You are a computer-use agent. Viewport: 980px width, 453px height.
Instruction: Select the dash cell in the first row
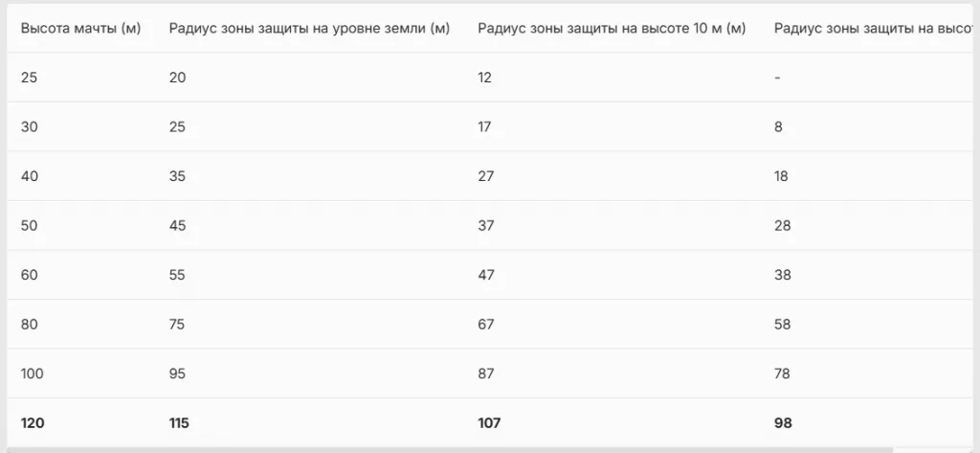pos(777,78)
